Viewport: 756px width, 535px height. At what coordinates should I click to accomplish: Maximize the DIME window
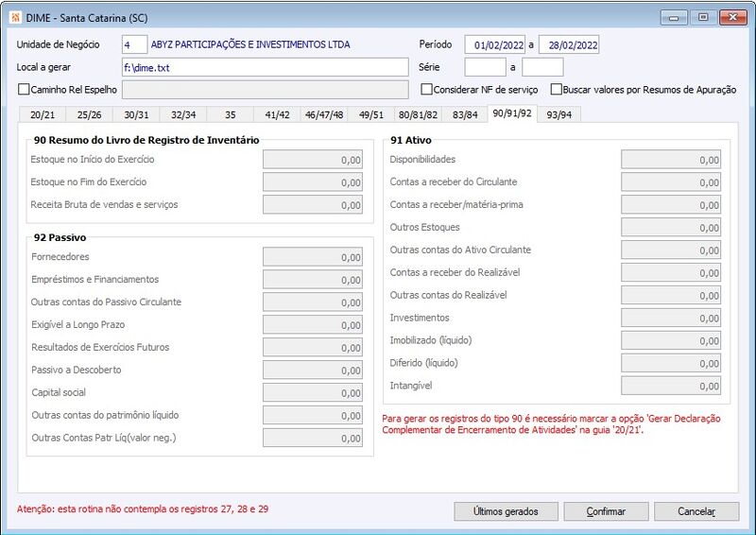[x=703, y=17]
